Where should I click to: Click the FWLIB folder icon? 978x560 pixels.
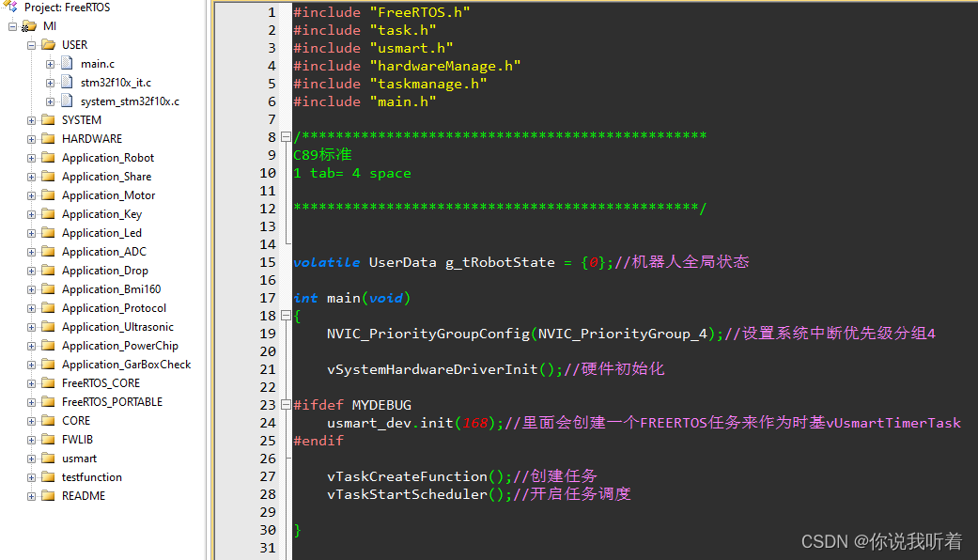tap(48, 440)
